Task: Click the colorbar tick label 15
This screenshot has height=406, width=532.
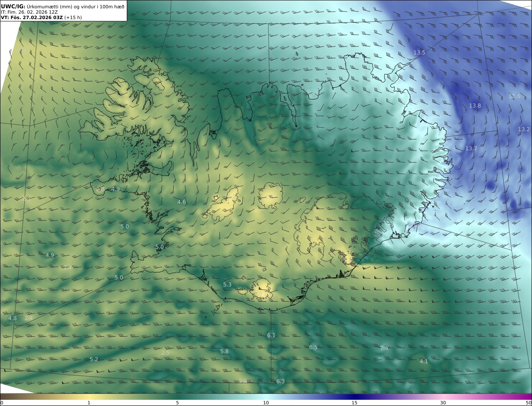Action: point(355,403)
